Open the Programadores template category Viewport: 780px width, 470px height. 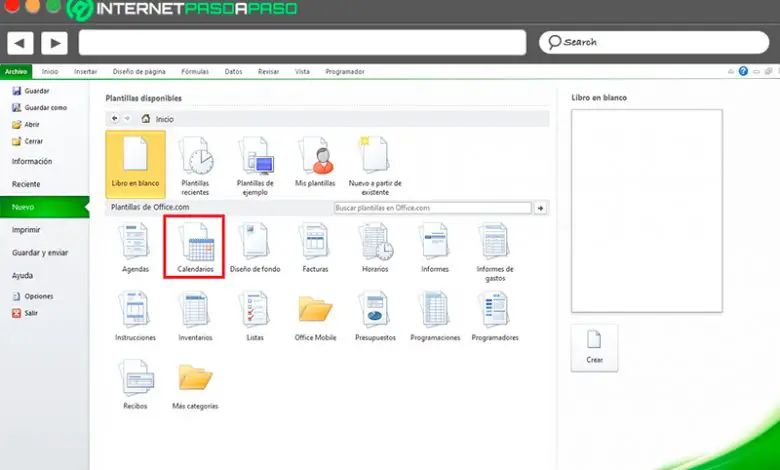[495, 316]
